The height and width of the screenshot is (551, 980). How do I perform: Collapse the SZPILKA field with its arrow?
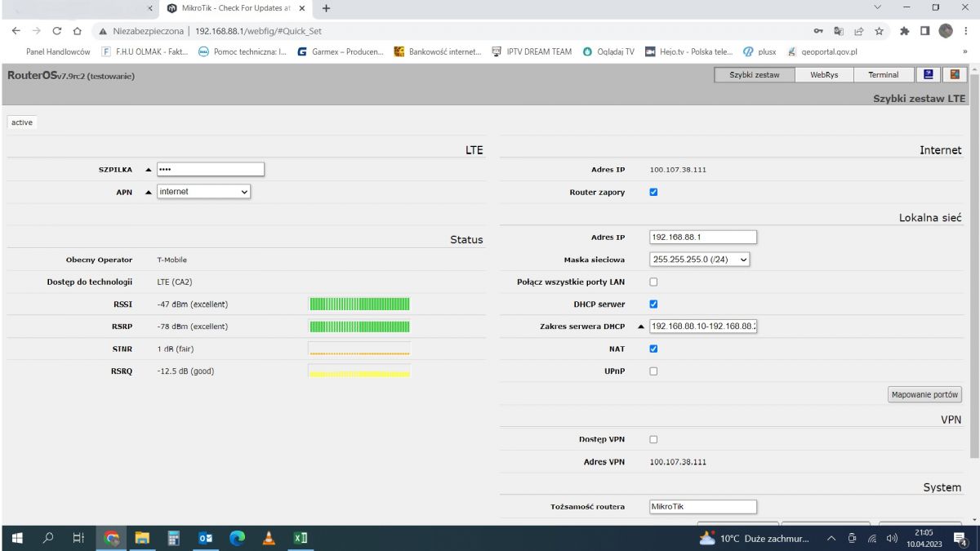coord(147,169)
